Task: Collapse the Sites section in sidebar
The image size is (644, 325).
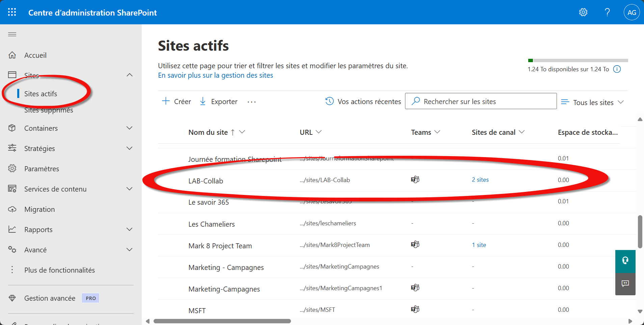Action: coord(130,75)
